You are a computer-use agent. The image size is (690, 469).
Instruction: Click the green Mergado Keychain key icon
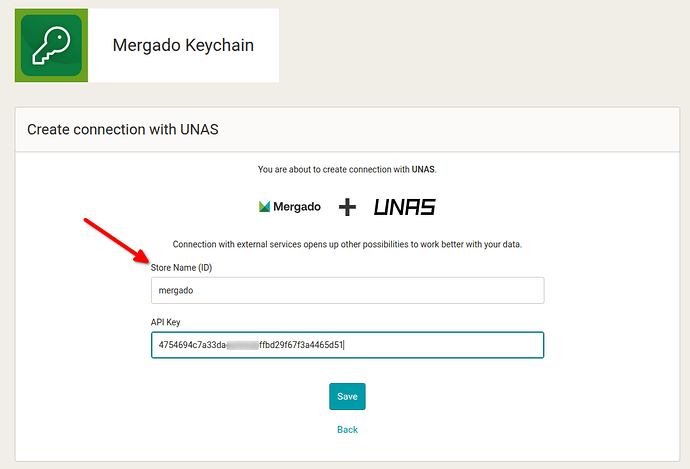(50, 45)
